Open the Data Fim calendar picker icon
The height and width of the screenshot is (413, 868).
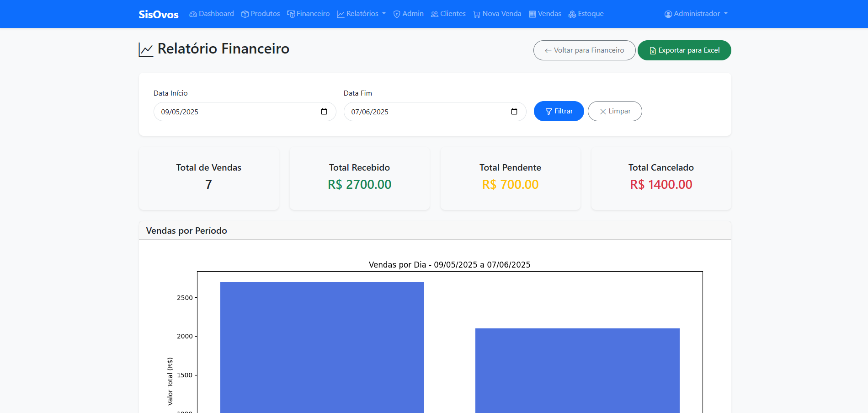click(514, 112)
